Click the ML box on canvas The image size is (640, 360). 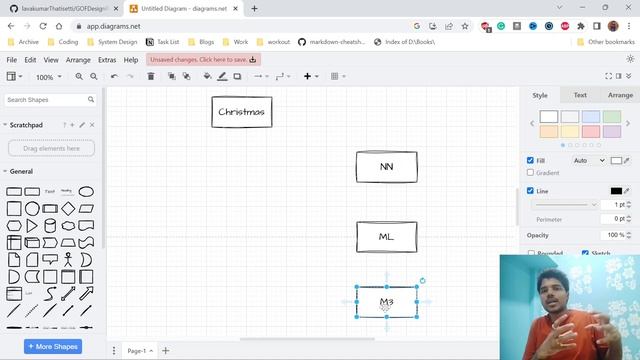(x=387, y=237)
